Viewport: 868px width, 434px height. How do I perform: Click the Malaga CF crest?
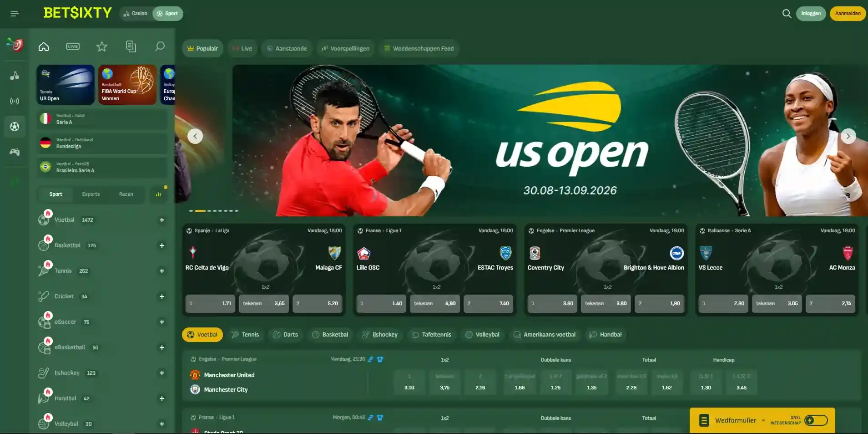coord(335,253)
